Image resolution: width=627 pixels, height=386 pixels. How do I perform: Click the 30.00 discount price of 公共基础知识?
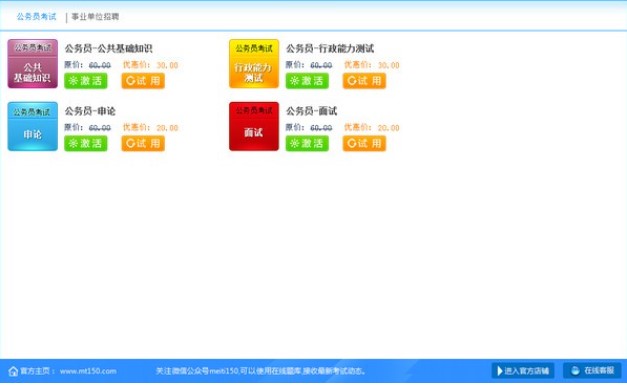[167, 65]
